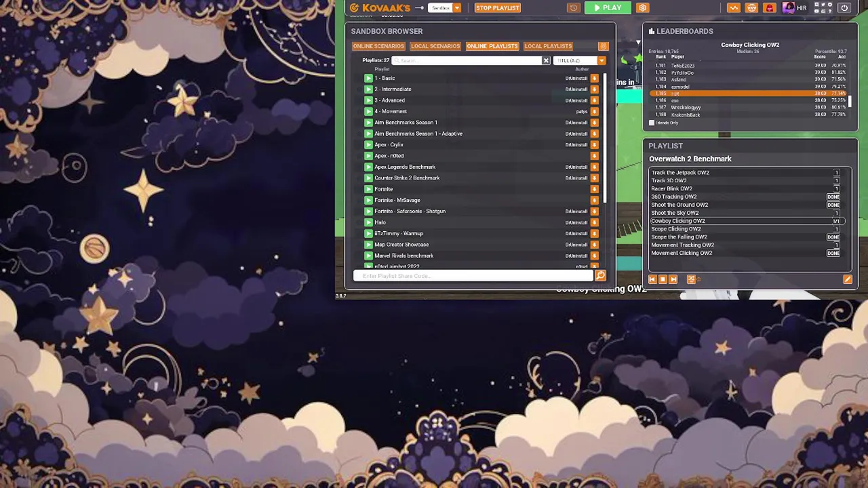Click the globe icon in top bar
The image size is (868, 488).
pyautogui.click(x=751, y=8)
